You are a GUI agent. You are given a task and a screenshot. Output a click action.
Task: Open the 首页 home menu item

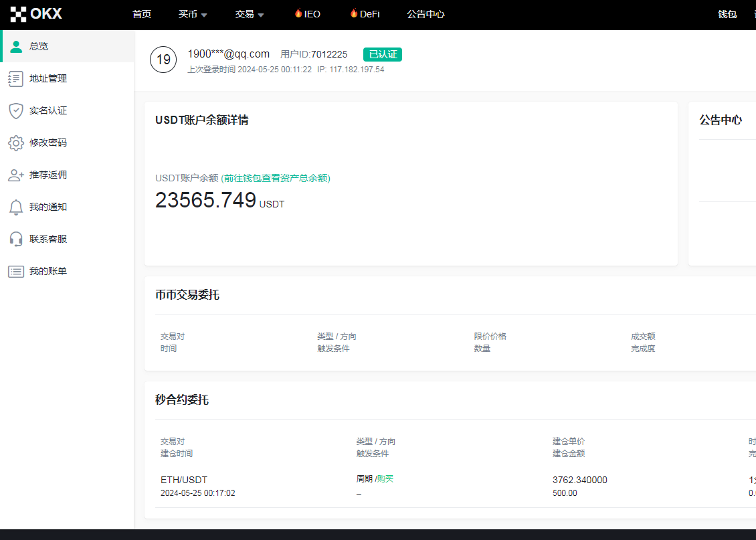[142, 14]
